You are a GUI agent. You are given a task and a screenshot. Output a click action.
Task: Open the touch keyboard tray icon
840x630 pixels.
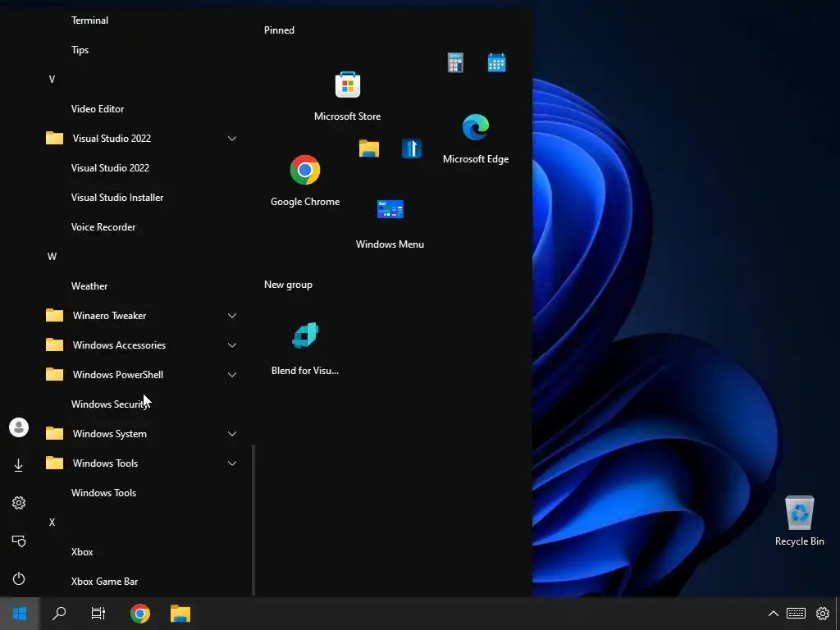[796, 614]
